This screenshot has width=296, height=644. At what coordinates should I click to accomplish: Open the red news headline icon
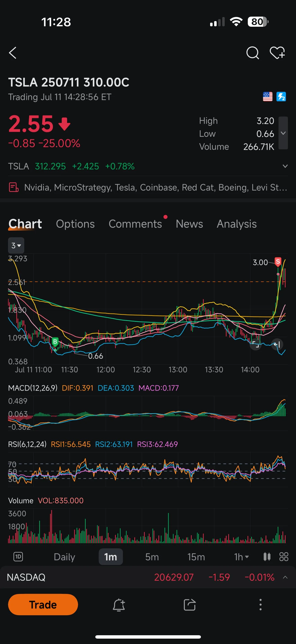pos(14,187)
